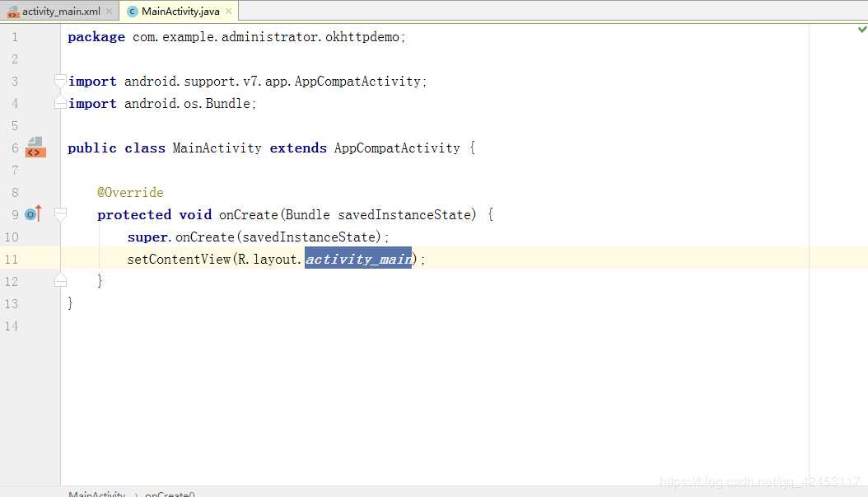
Task: Click onCreate() in the bottom breadcrumb
Action: (x=170, y=493)
